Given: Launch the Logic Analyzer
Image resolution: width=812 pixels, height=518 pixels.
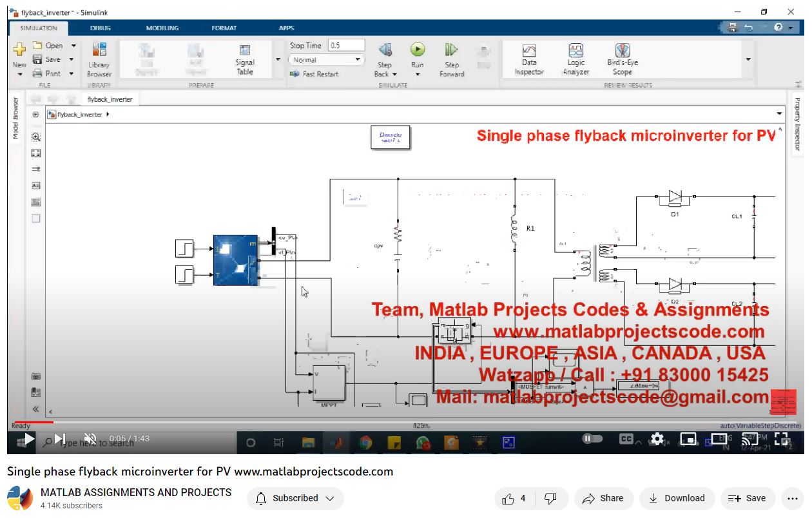Looking at the screenshot, I should point(575,59).
